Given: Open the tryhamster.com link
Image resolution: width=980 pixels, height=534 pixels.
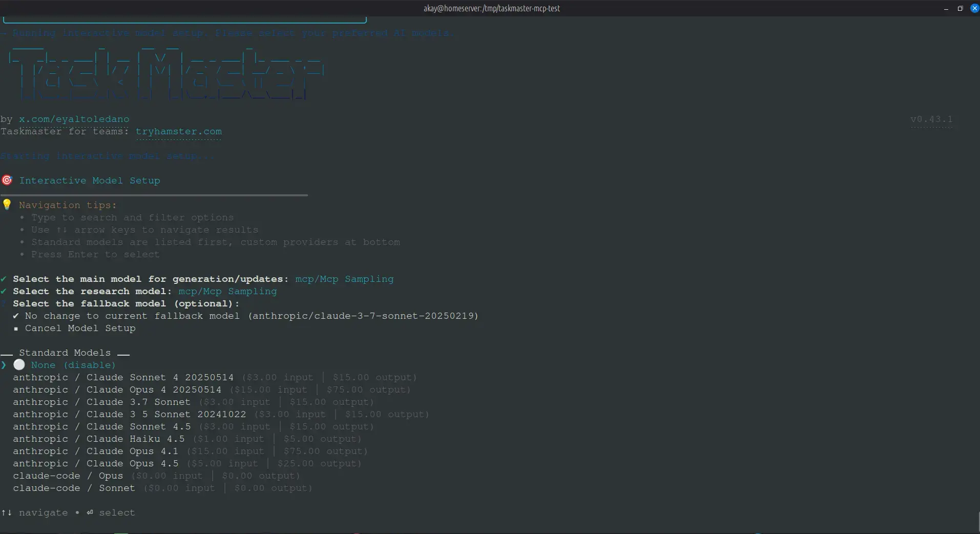Looking at the screenshot, I should click(x=179, y=131).
